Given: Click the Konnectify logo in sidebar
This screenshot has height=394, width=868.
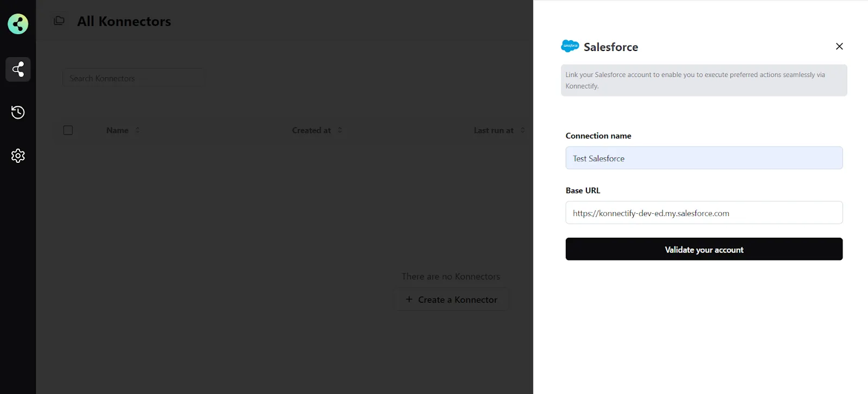Looking at the screenshot, I should pyautogui.click(x=18, y=24).
